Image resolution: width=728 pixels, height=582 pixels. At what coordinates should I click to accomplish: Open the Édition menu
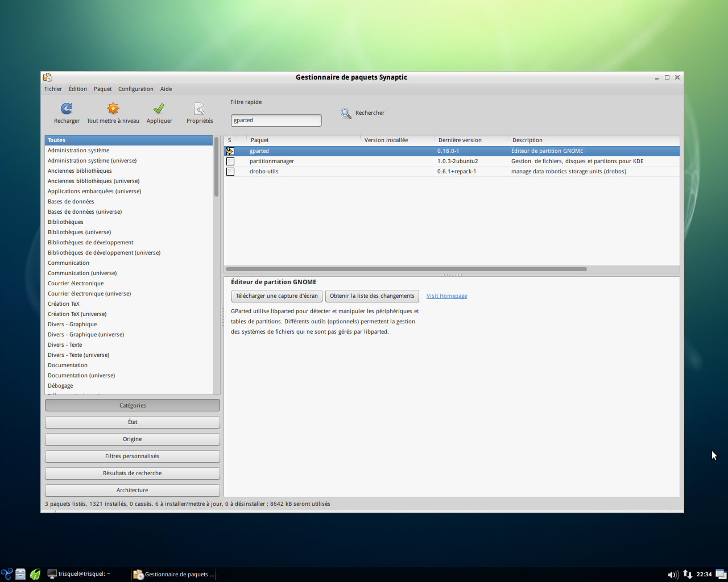pos(78,89)
